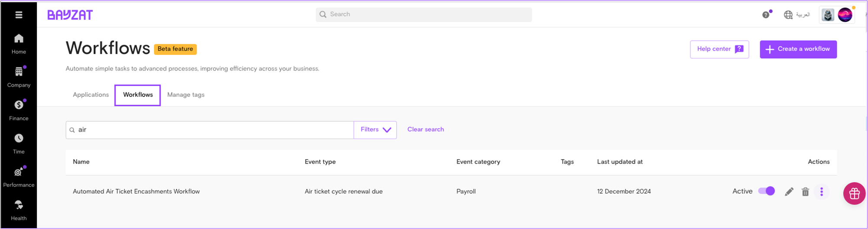Edit workflow with the pencil icon
The height and width of the screenshot is (229, 868).
[x=789, y=192]
